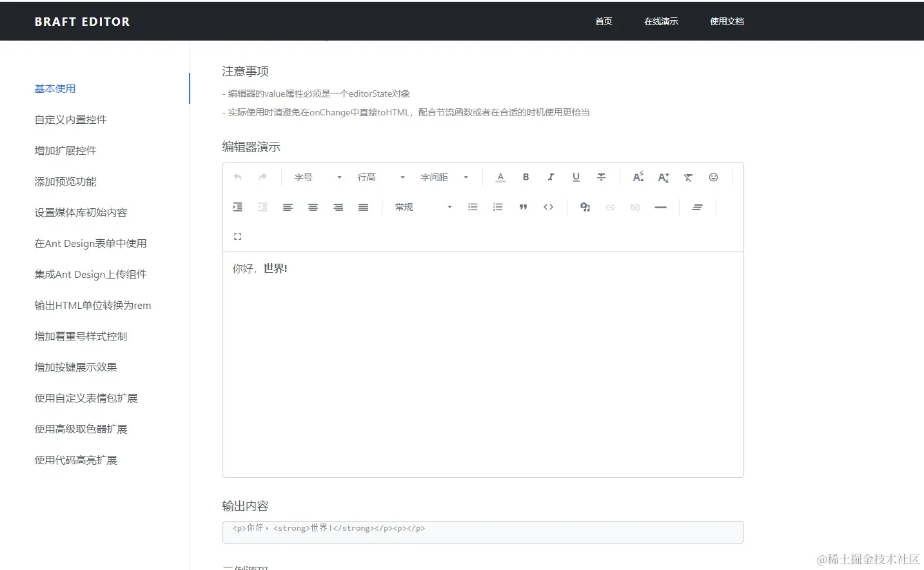
Task: Toggle subscript formatting
Action: tap(664, 178)
